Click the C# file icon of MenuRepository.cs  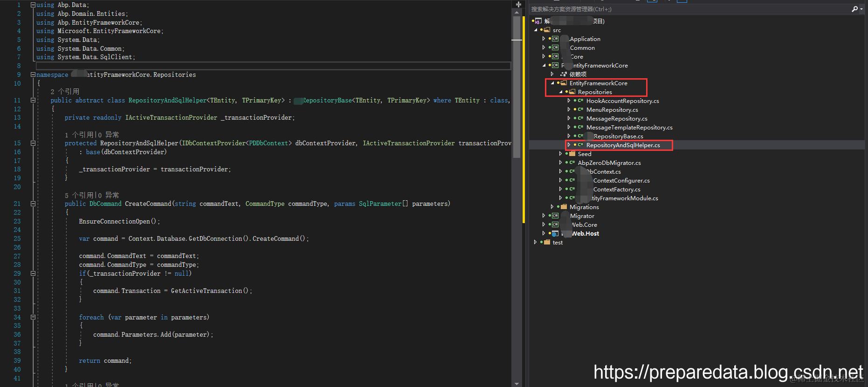580,109
